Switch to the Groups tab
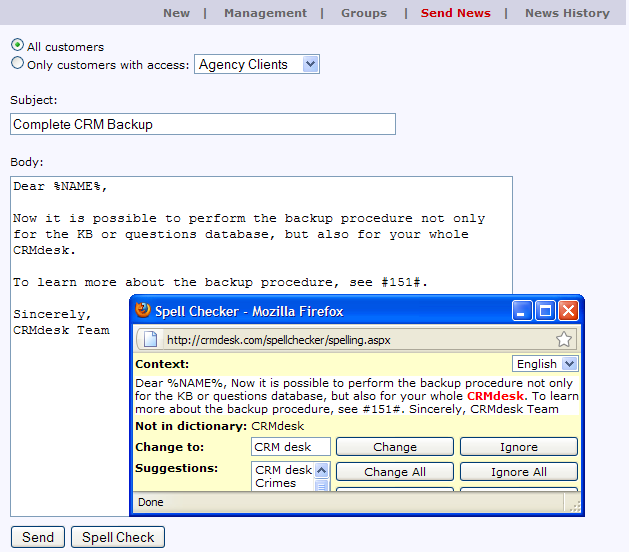This screenshot has width=629, height=552. click(364, 13)
